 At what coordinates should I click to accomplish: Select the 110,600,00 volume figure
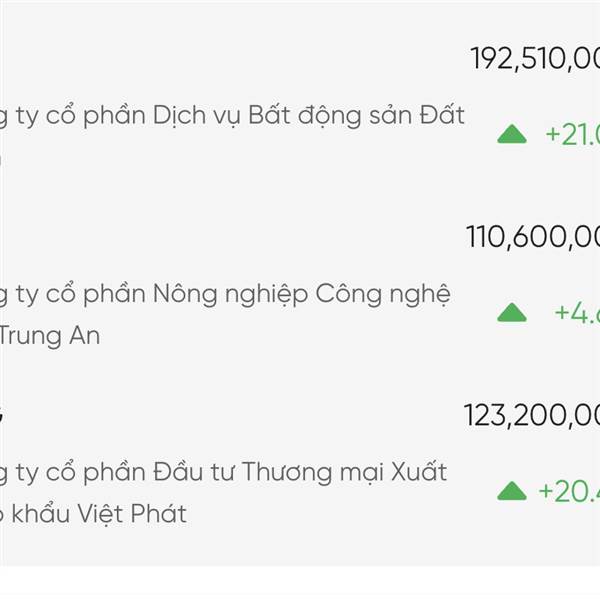(x=533, y=237)
